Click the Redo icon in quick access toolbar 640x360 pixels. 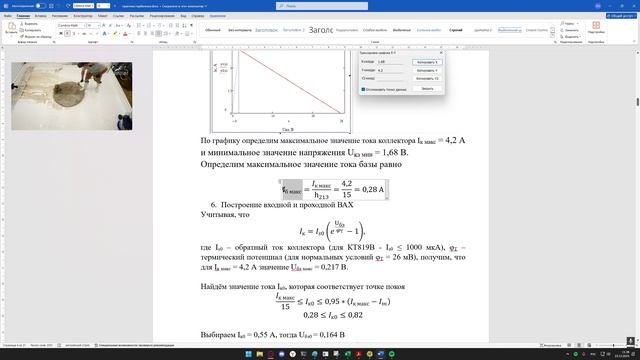[69, 6]
